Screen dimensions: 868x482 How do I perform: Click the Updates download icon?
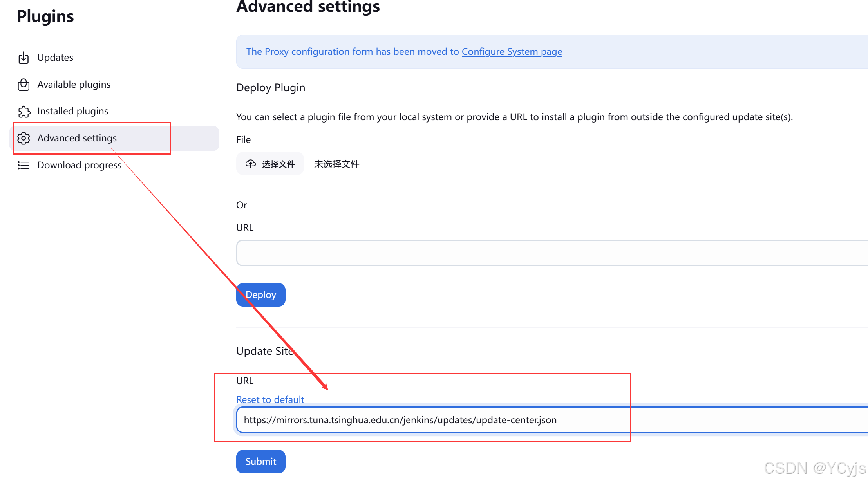(24, 58)
